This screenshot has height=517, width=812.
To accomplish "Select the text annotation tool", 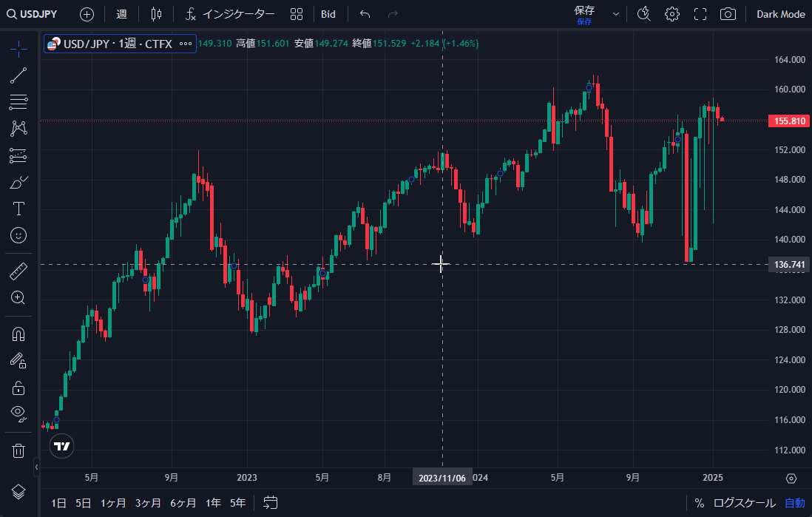I will click(x=18, y=209).
